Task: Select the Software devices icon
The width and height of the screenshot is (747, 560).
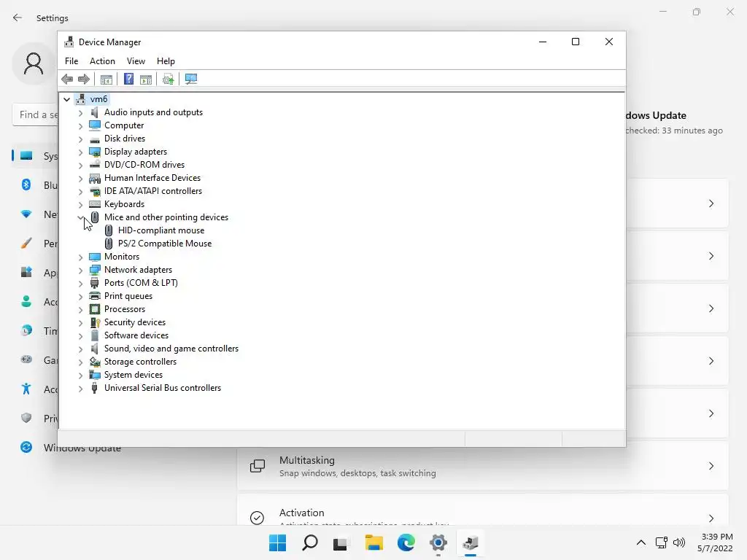Action: 95,335
